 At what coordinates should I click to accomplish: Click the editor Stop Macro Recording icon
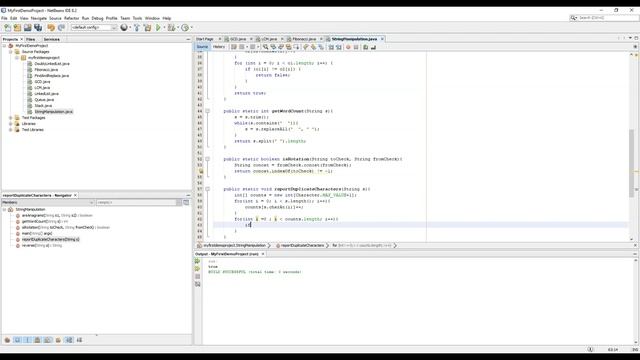[356, 47]
